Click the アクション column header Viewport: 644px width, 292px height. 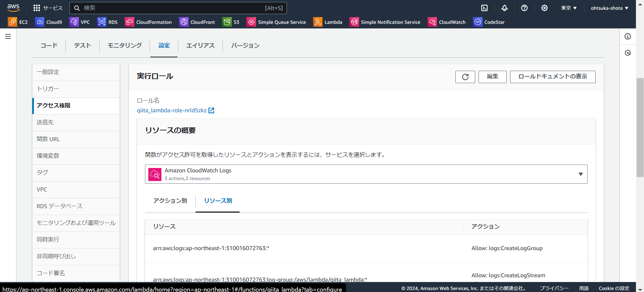click(x=486, y=227)
